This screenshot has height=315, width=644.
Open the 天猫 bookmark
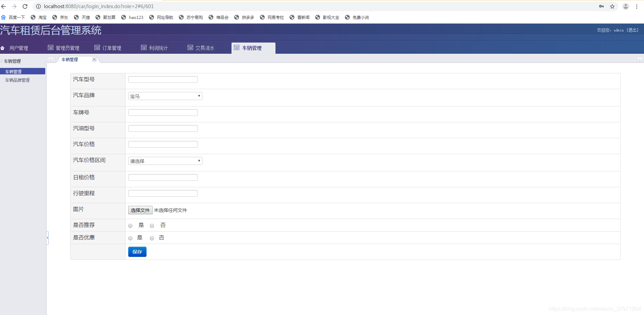(x=82, y=17)
